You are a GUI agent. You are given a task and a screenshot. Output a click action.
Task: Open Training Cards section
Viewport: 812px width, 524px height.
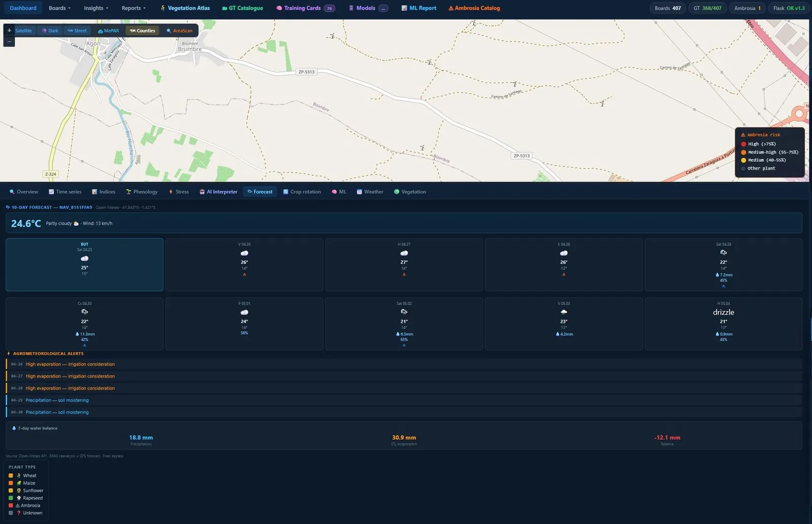tap(306, 8)
